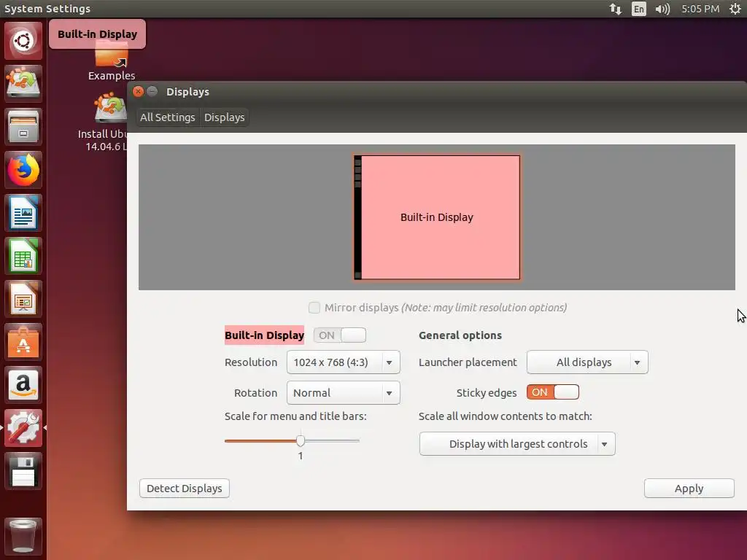This screenshot has width=747, height=560.
Task: Open the Ubuntu Dash search launcher
Action: point(23,41)
